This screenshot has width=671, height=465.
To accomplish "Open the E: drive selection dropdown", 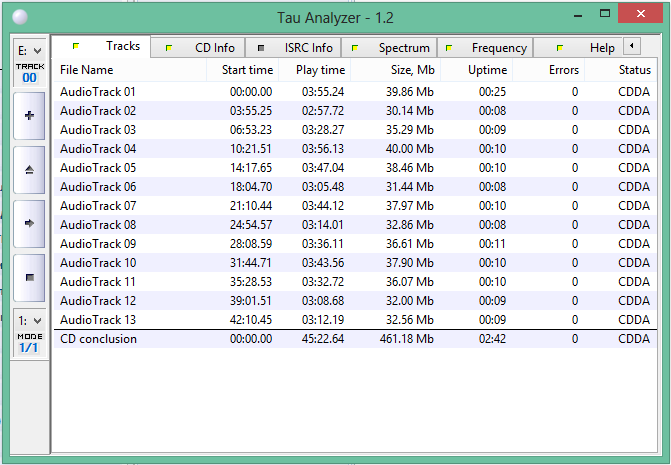I will click(29, 50).
